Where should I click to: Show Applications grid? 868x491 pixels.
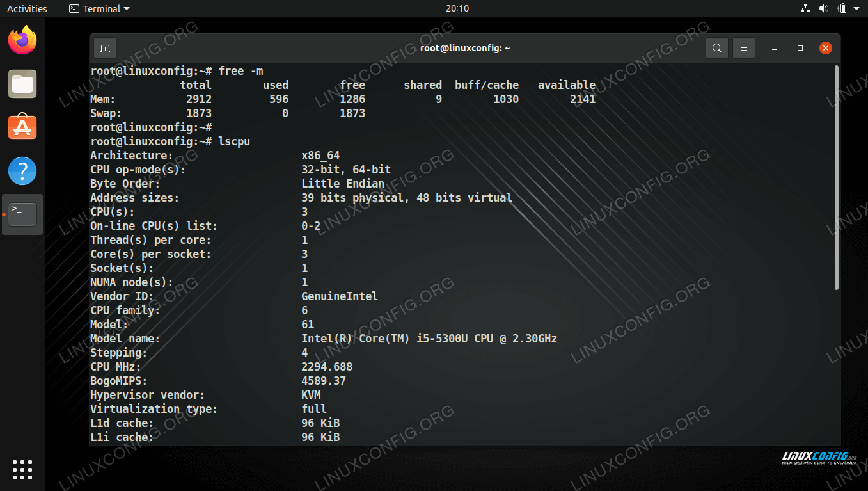coord(22,469)
